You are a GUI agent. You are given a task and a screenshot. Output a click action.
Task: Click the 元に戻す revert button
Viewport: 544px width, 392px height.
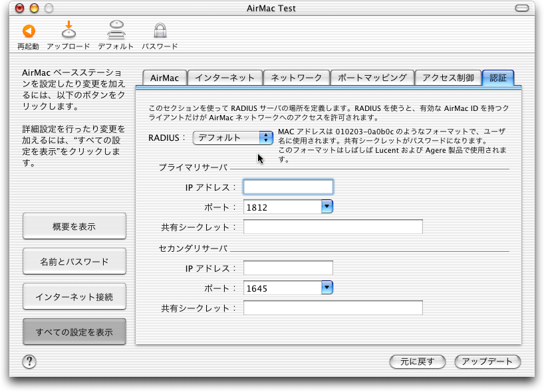click(417, 361)
